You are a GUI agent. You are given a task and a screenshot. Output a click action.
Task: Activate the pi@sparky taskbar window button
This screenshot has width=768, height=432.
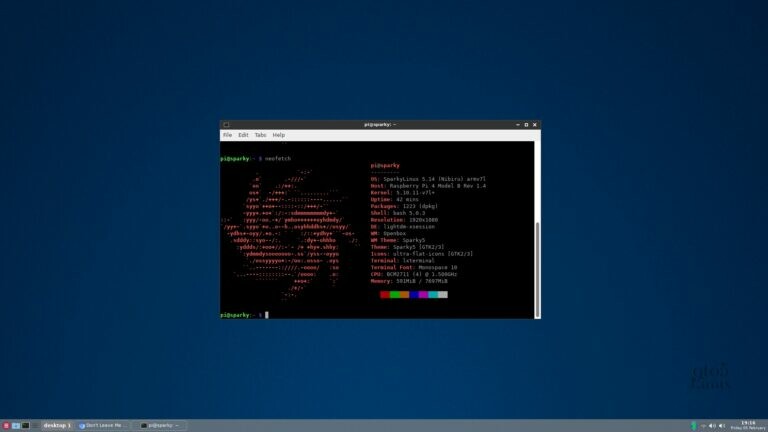click(x=161, y=426)
